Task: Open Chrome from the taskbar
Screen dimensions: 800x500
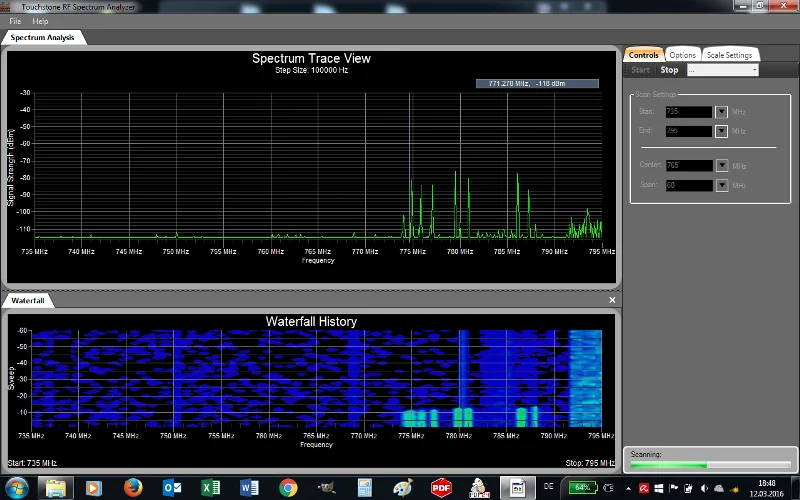Action: pyautogui.click(x=288, y=488)
